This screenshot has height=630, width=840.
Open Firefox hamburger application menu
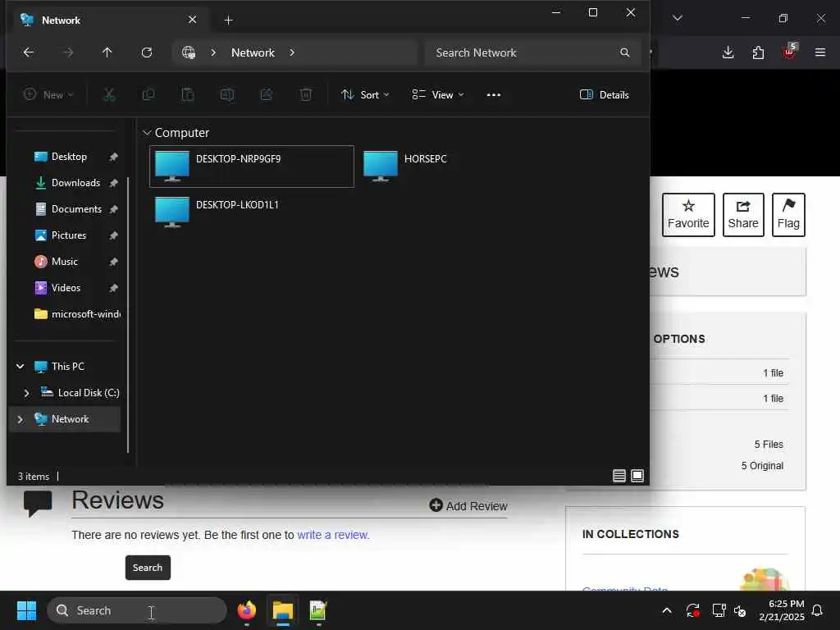[x=820, y=52]
